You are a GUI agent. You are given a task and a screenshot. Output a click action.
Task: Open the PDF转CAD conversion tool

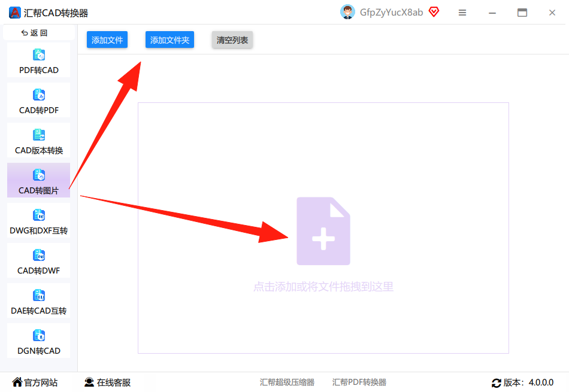[38, 60]
